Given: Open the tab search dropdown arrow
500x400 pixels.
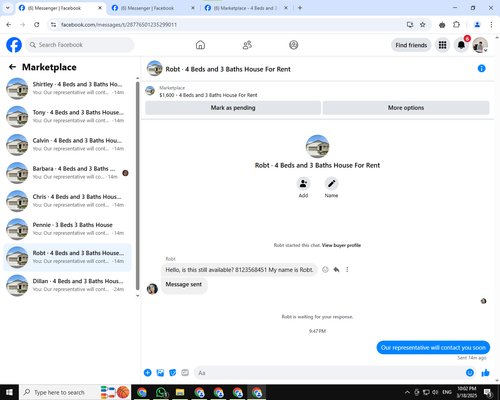Looking at the screenshot, I should point(7,8).
